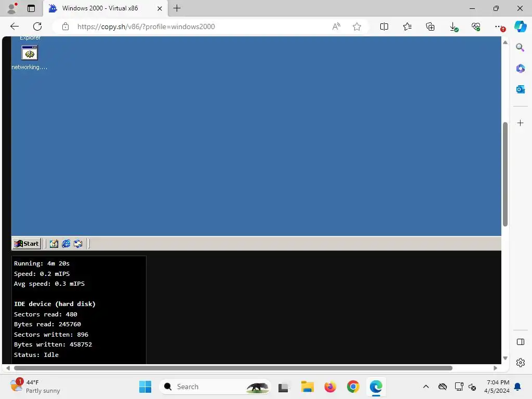
Task: Select the "Speed: 0.2 mIPS" line
Action: click(x=42, y=274)
